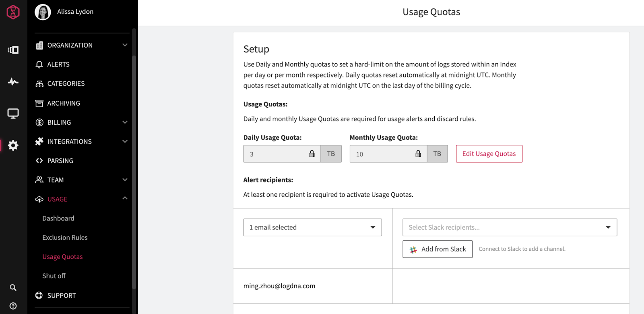Image resolution: width=644 pixels, height=314 pixels.
Task: Collapse the Usage section chevron
Action: (x=125, y=198)
